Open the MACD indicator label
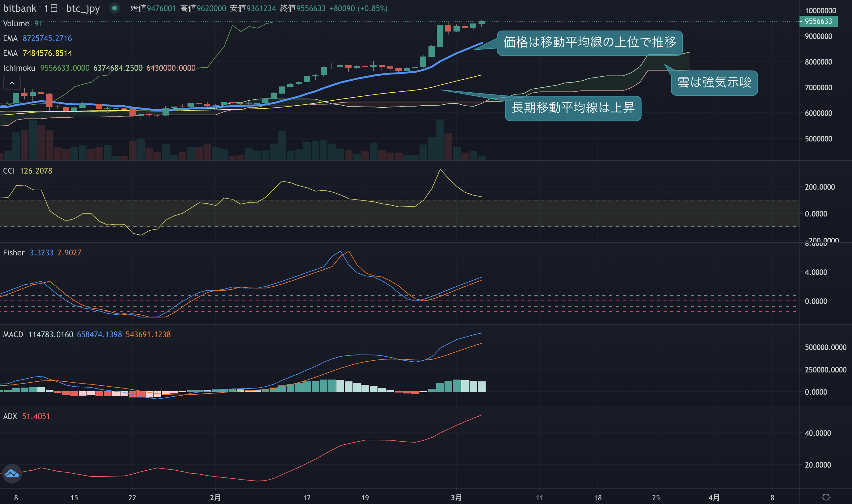 tap(13, 334)
